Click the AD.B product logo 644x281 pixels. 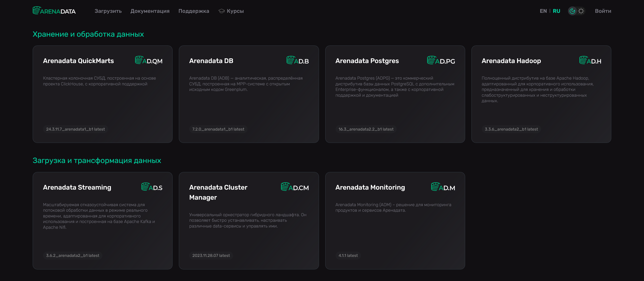(x=298, y=60)
